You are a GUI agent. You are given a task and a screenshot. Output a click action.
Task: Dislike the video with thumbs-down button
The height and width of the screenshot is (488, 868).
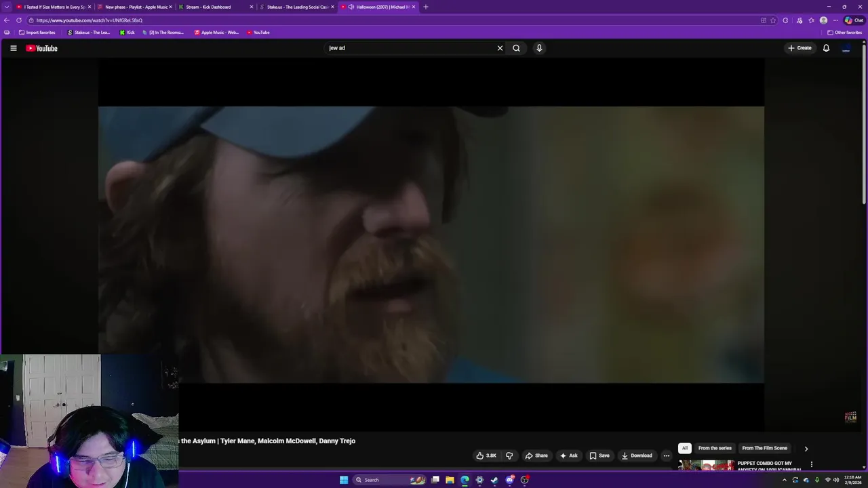509,455
